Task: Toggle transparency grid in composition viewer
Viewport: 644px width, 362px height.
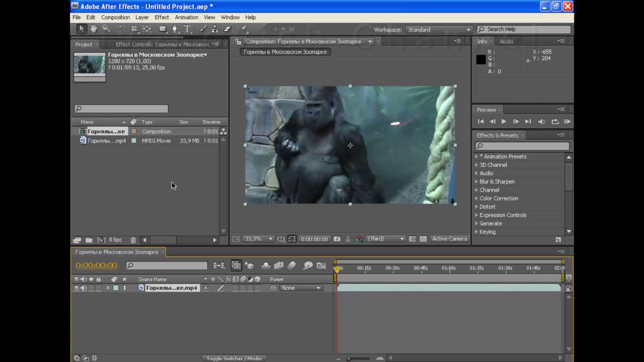Action: coord(423,239)
